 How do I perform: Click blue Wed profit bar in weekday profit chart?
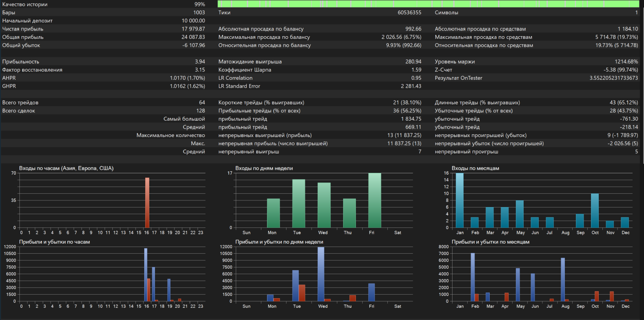pos(321,274)
